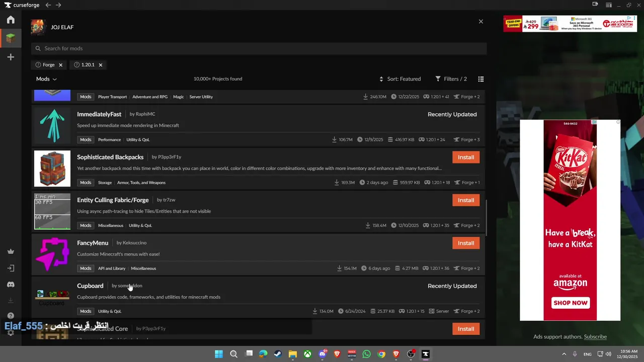
Task: Focus the Search for mods field
Action: pyautogui.click(x=259, y=48)
